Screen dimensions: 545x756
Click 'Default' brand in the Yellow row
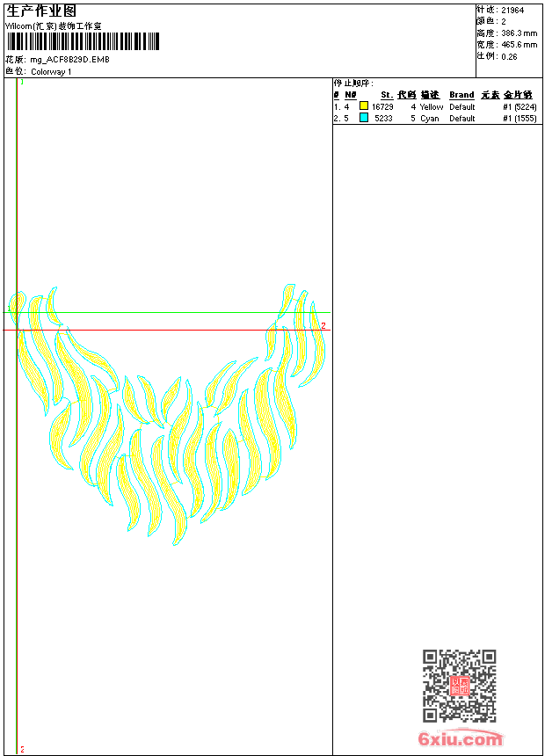tap(462, 107)
